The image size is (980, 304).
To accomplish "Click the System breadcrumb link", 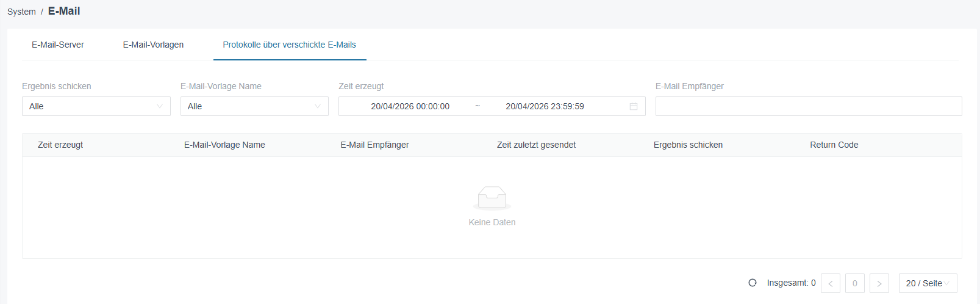I will 21,12.
